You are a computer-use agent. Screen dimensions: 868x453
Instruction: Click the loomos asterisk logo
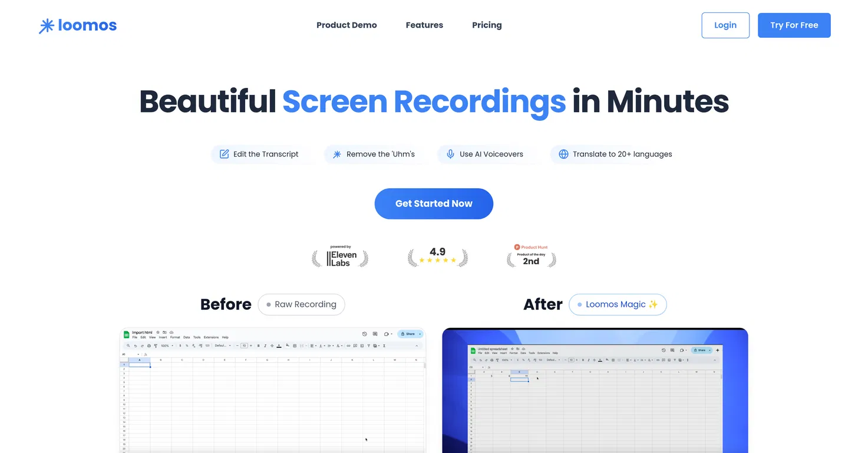click(46, 25)
